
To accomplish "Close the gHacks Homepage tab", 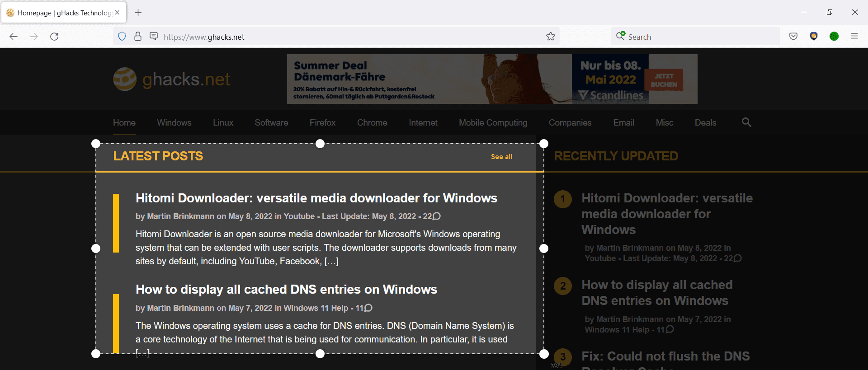I will (x=117, y=13).
